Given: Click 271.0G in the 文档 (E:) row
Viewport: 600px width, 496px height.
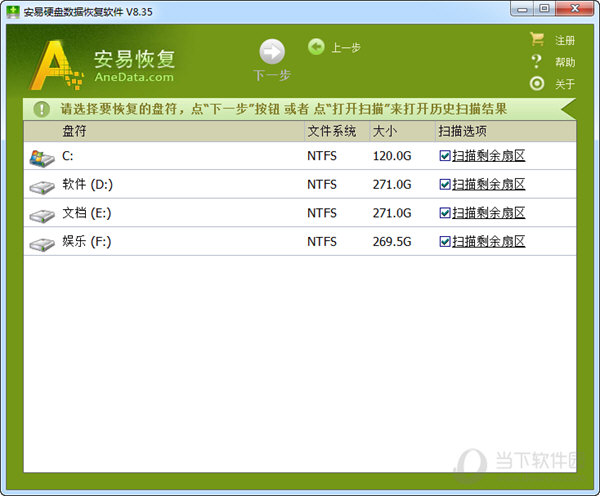Looking at the screenshot, I should click(392, 213).
